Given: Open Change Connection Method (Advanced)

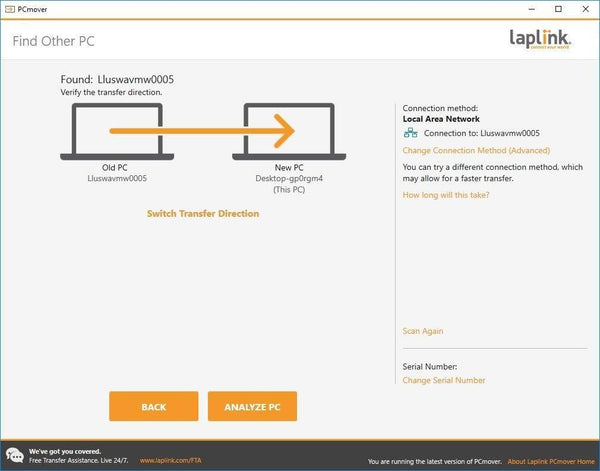Looking at the screenshot, I should [x=476, y=150].
